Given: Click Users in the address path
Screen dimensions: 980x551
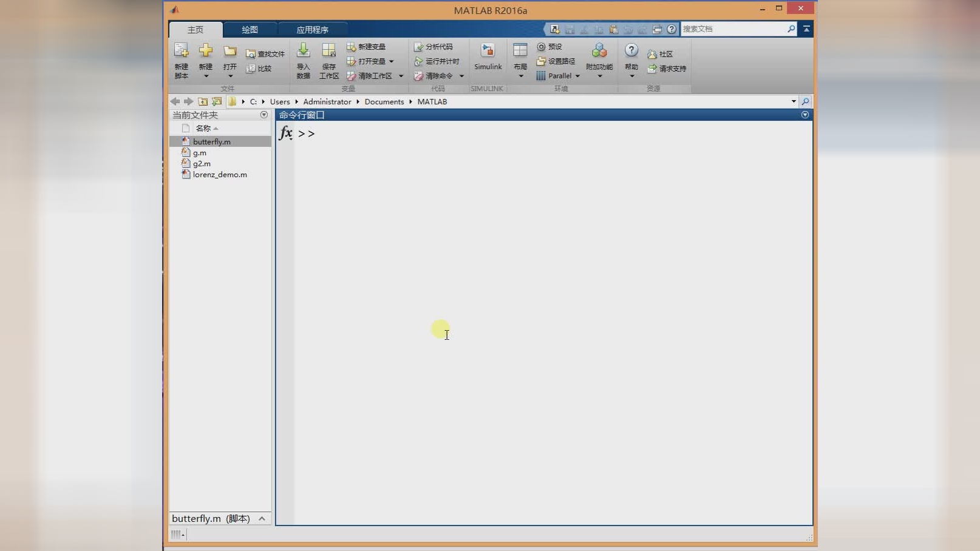Looking at the screenshot, I should 280,102.
